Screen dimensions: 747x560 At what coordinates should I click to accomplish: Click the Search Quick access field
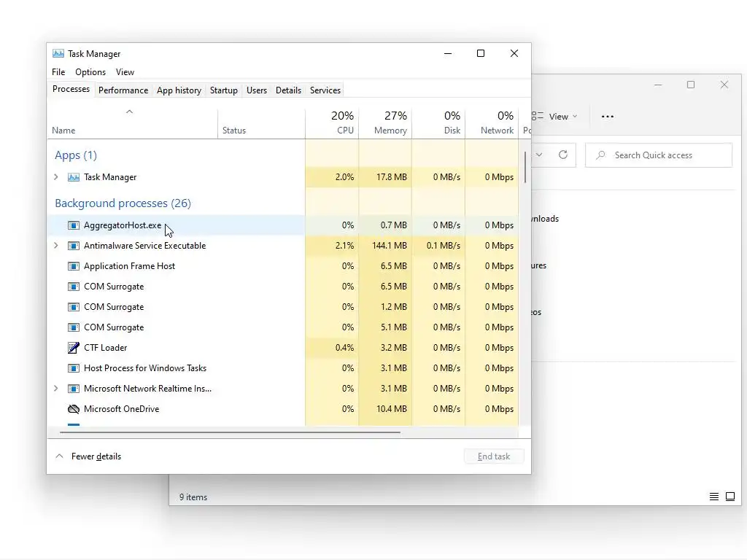pos(659,155)
